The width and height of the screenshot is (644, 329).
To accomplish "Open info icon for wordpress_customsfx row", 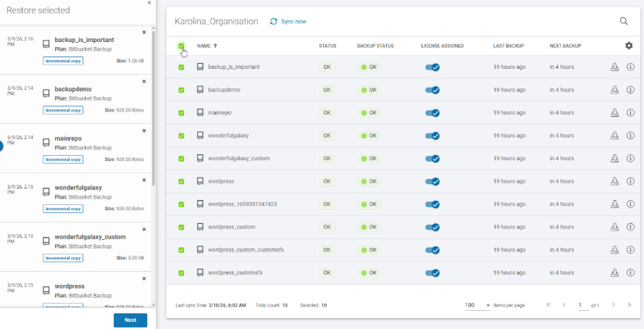I will [630, 272].
